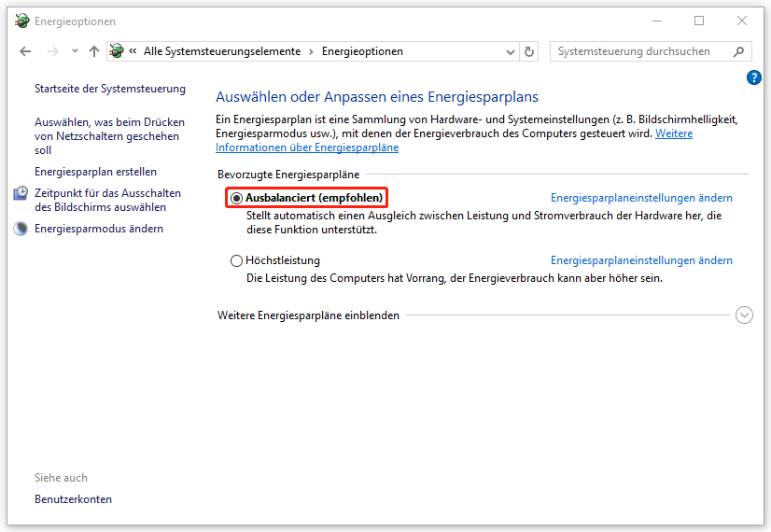Viewport: 771px width, 532px height.
Task: Open Startseite der Systemsteuerung
Action: (110, 89)
